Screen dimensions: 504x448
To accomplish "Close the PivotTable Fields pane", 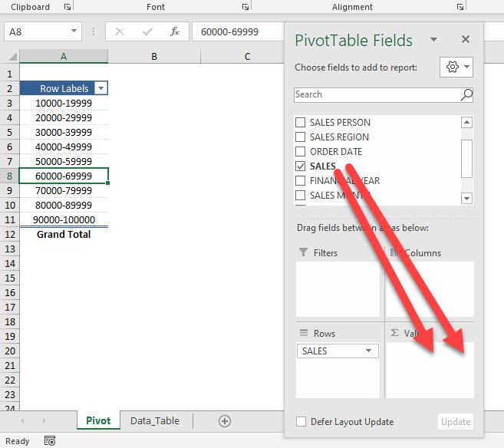I will (466, 39).
